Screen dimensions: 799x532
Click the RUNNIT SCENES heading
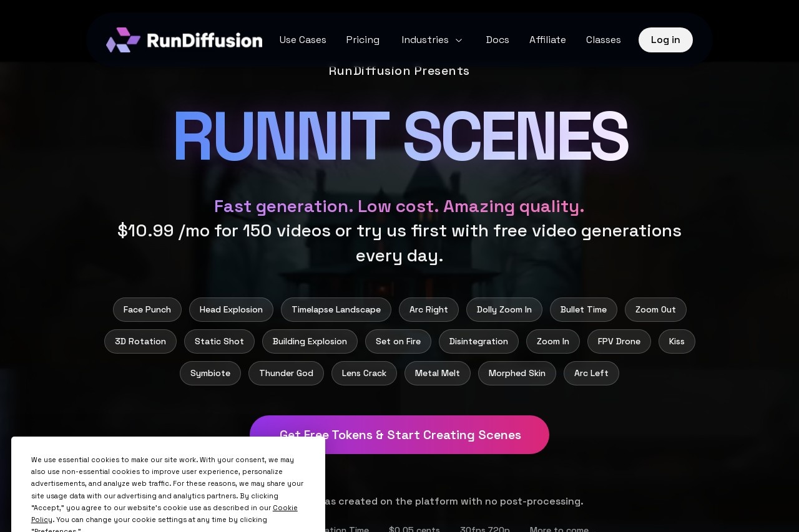[x=400, y=137]
